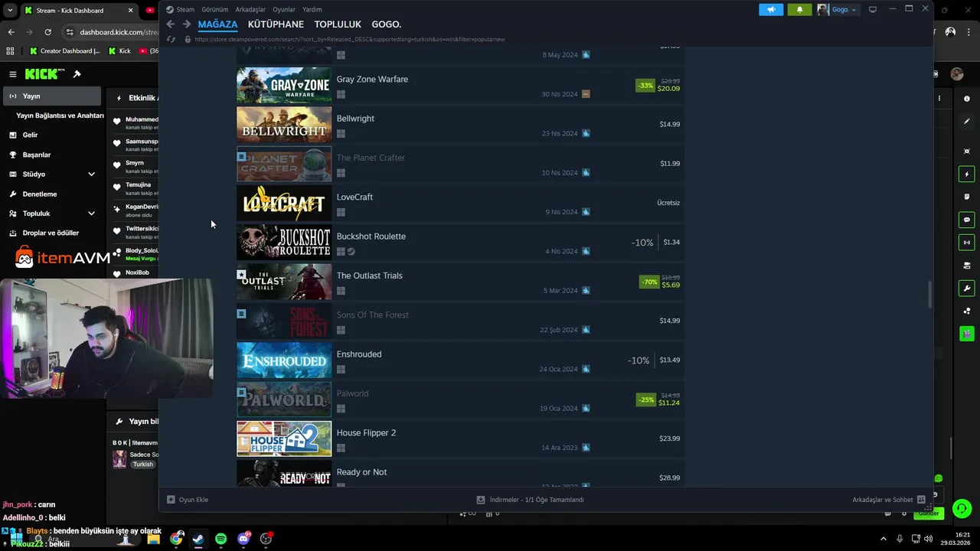
Task: Open Discord from the taskbar
Action: point(243,539)
